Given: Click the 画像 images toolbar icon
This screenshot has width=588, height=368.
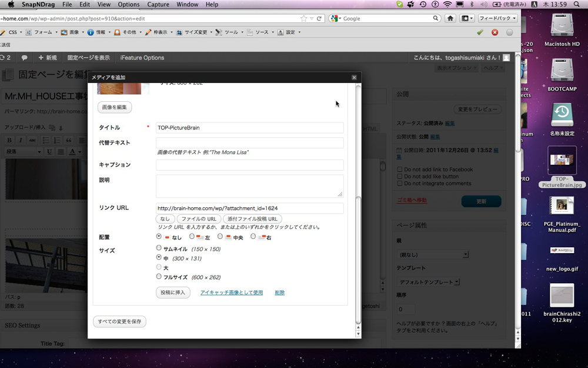Looking at the screenshot, I should (x=64, y=32).
